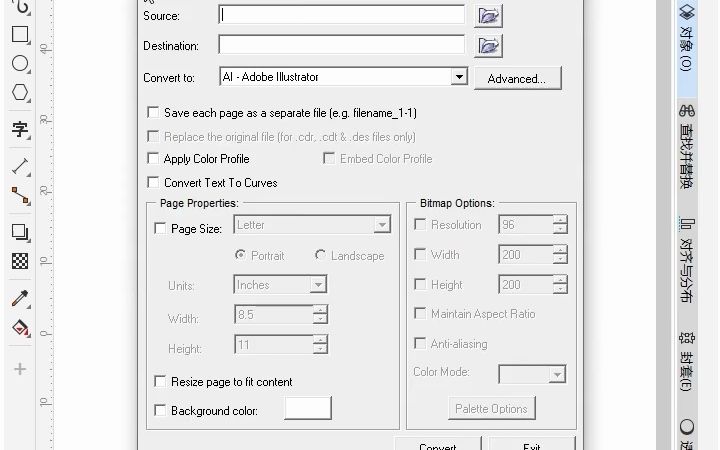The height and width of the screenshot is (450, 720).
Task: Pick the Background color swatch
Action: pyautogui.click(x=308, y=408)
